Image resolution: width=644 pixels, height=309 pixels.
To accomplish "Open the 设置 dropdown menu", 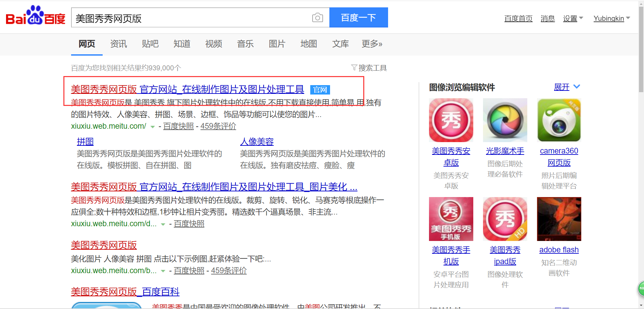I will click(573, 18).
